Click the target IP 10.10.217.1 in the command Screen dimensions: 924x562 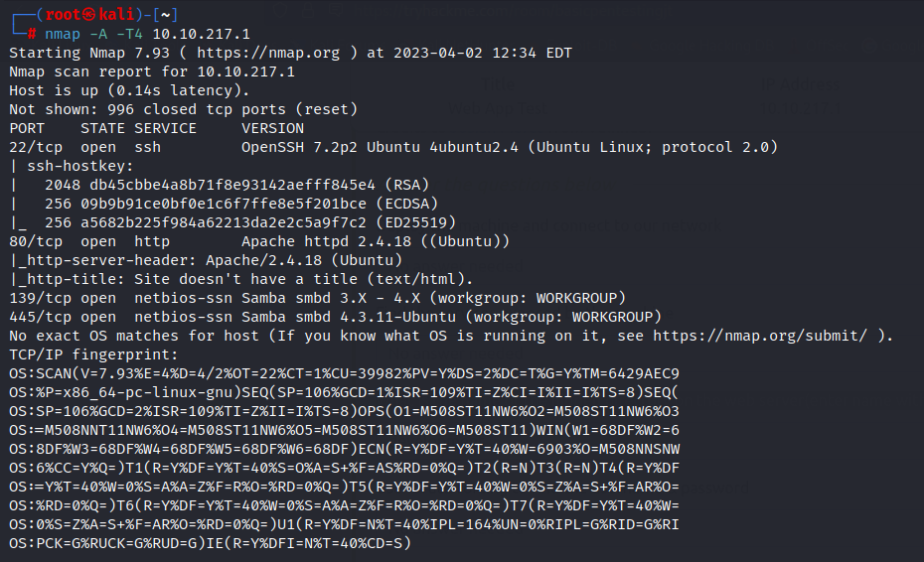click(201, 34)
